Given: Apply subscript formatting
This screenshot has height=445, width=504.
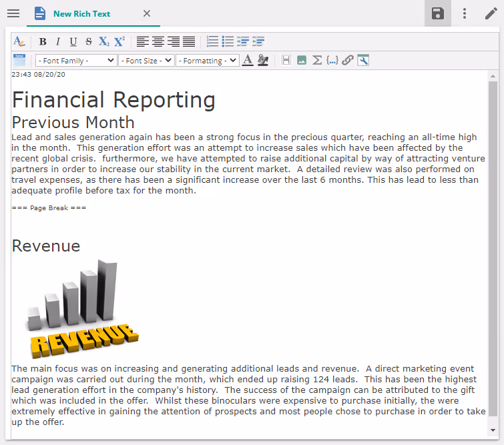Looking at the screenshot, I should coord(104,42).
